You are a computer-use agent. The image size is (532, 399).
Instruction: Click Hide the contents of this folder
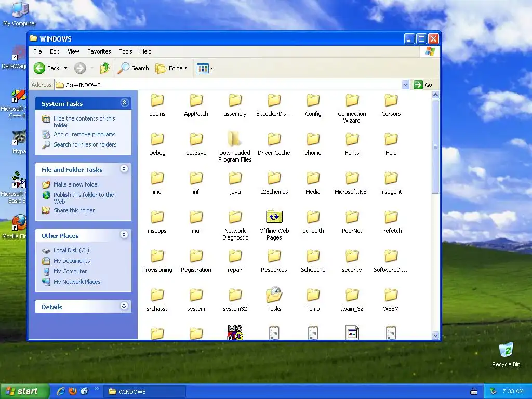[84, 122]
